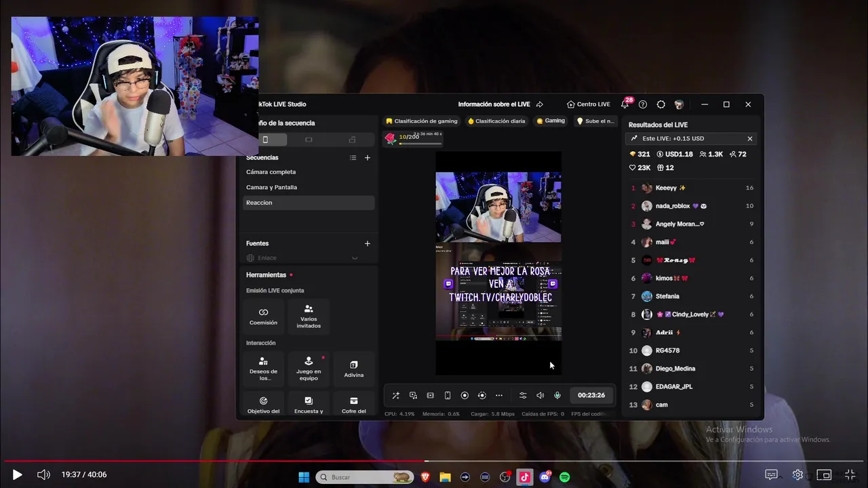The width and height of the screenshot is (868, 488).
Task: Toggle the speaker audio output
Action: [540, 395]
